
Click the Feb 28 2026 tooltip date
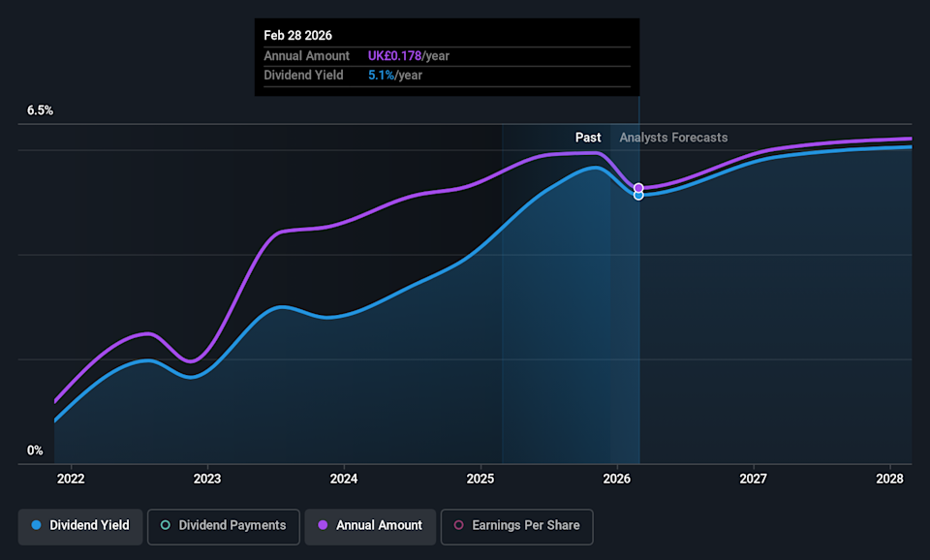tap(297, 36)
